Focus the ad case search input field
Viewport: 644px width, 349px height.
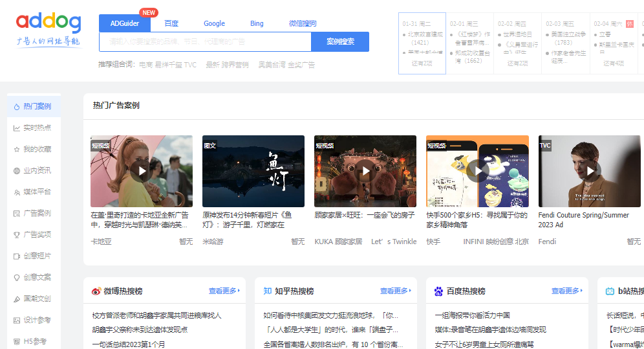click(205, 41)
